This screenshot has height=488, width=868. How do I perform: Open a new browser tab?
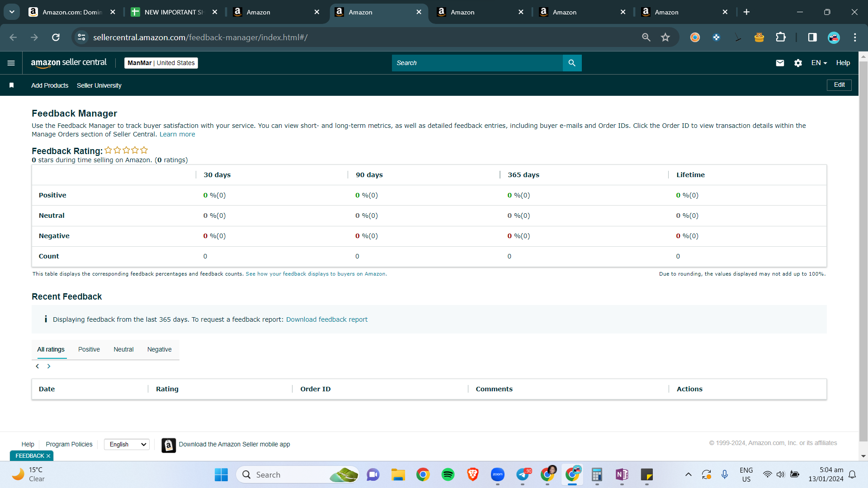click(x=746, y=12)
